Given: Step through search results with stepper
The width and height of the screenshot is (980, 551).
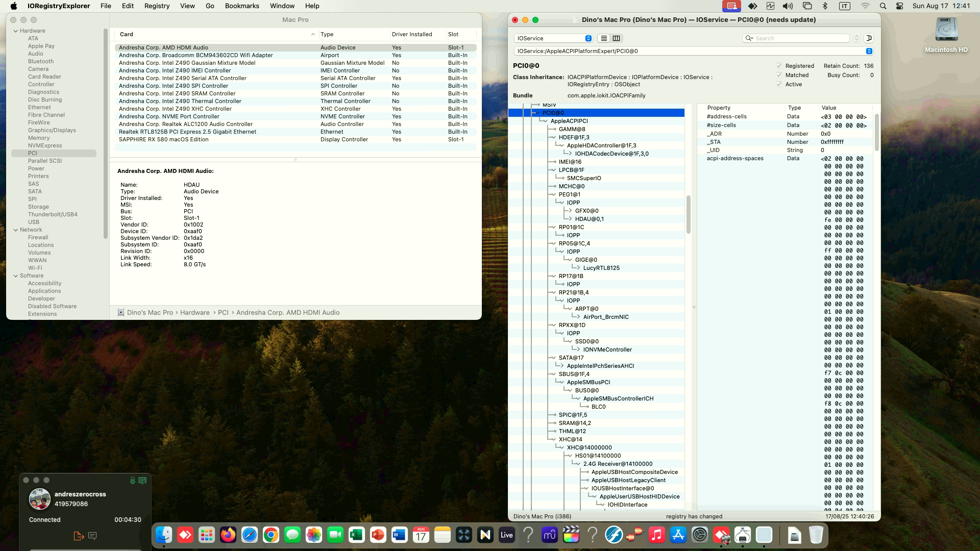Looking at the screenshot, I should click(x=856, y=38).
